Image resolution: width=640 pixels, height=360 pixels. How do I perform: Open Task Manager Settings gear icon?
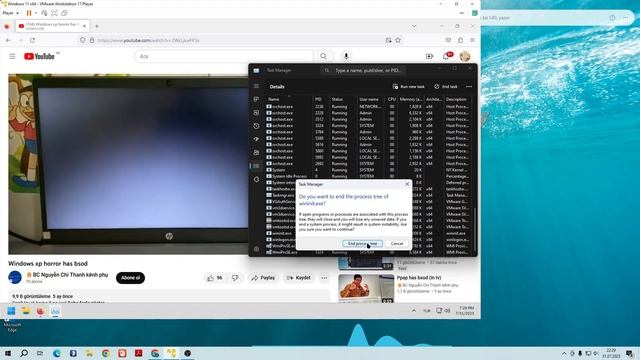pos(256,249)
